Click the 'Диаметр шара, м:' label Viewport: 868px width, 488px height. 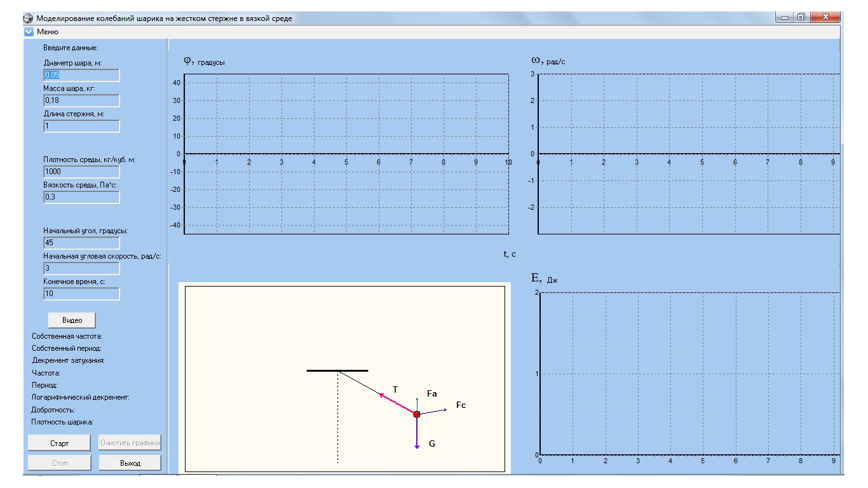[x=72, y=64]
